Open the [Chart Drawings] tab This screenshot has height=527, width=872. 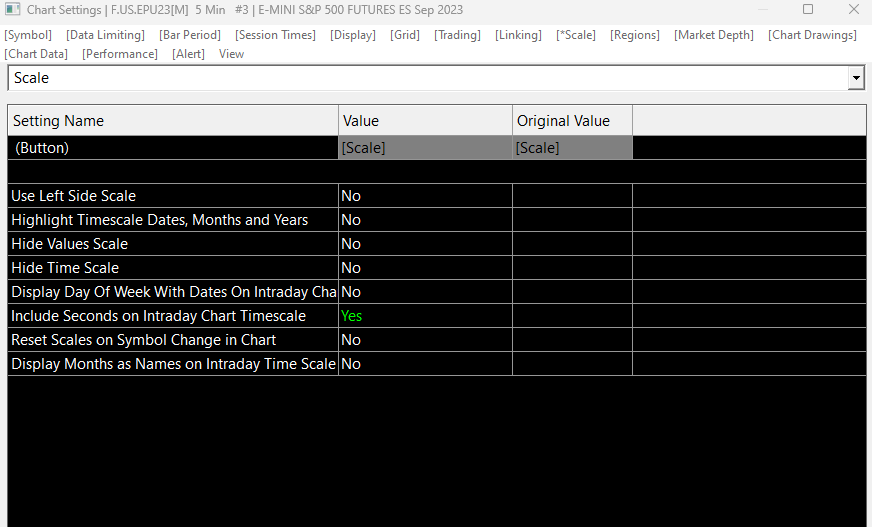pyautogui.click(x=812, y=35)
